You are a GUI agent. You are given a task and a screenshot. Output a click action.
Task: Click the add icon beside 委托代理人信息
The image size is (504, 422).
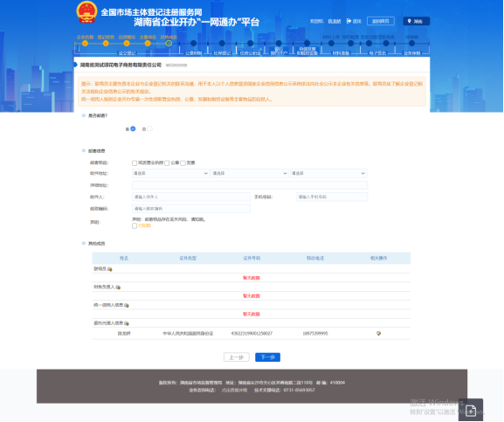pyautogui.click(x=127, y=323)
